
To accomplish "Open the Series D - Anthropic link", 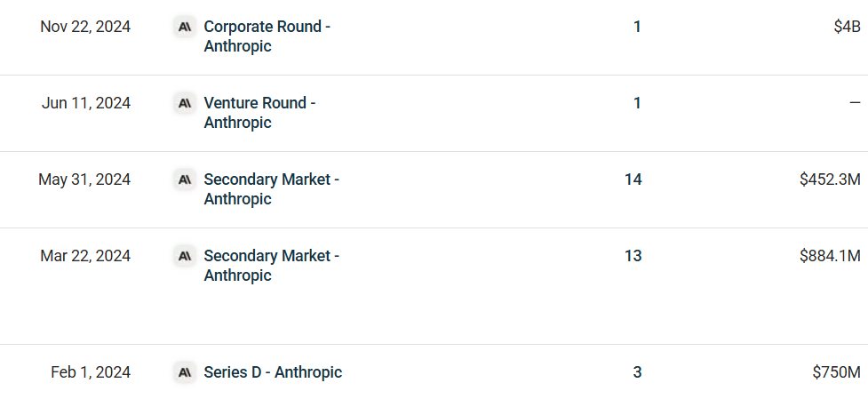I will 273,372.
